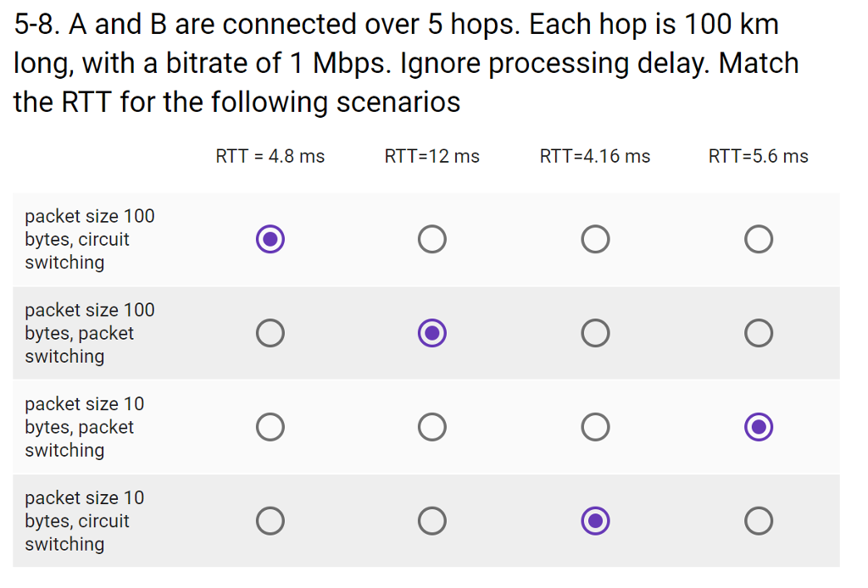Image resolution: width=868 pixels, height=588 pixels.
Task: Select RTT=12 ms for 100 bytes packet switching
Action: pos(432,333)
